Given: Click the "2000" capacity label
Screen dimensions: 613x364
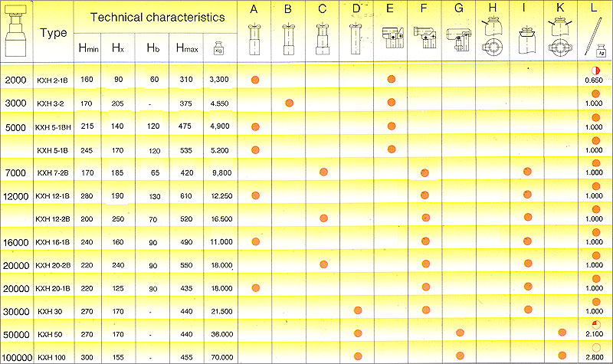Looking at the screenshot, I should point(15,80).
